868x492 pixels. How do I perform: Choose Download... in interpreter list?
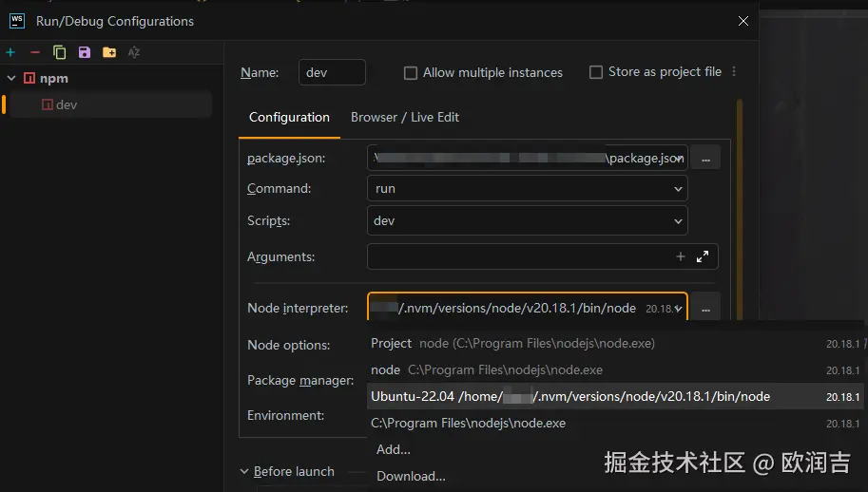pos(411,476)
